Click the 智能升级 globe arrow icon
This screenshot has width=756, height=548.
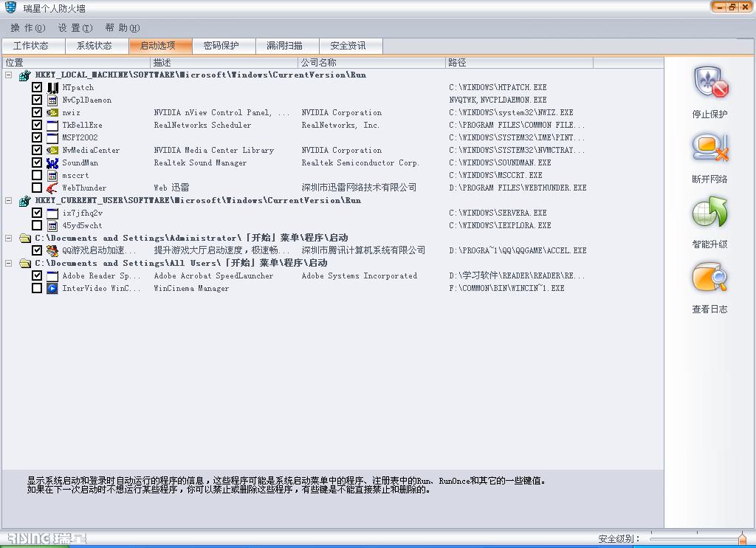709,212
